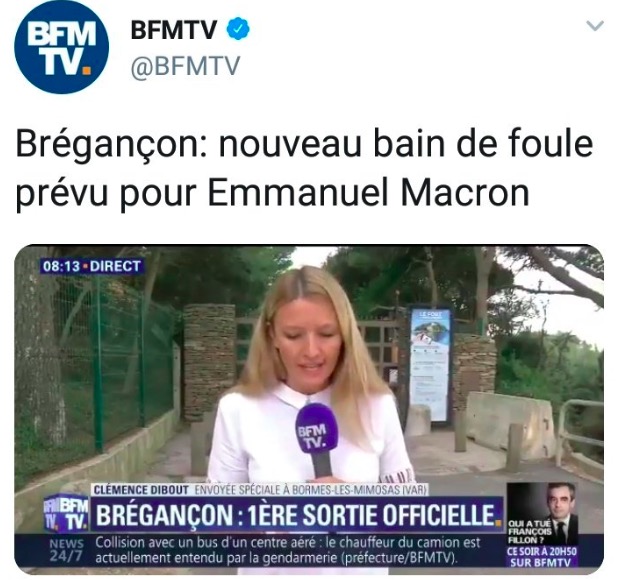618x580 pixels.
Task: Click the scrolling Collision news ticker text
Action: coord(288,550)
